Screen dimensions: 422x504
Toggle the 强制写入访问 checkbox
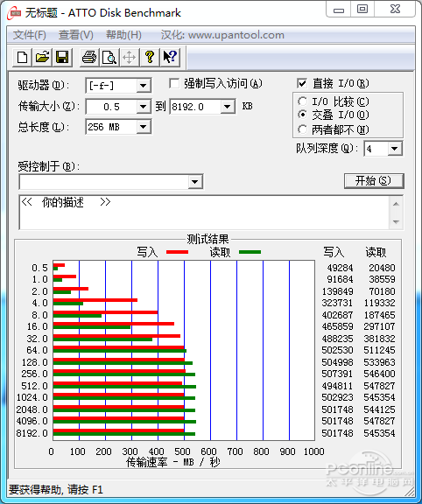click(x=174, y=84)
